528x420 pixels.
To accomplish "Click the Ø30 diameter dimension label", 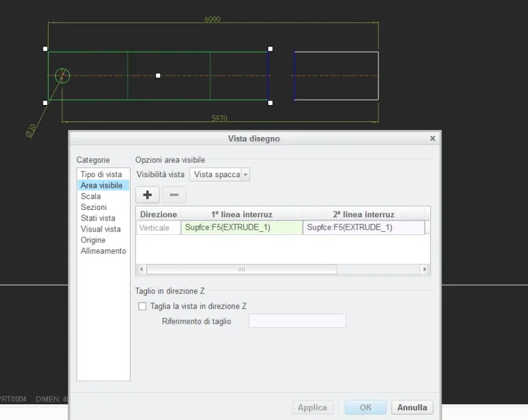I will click(31, 131).
